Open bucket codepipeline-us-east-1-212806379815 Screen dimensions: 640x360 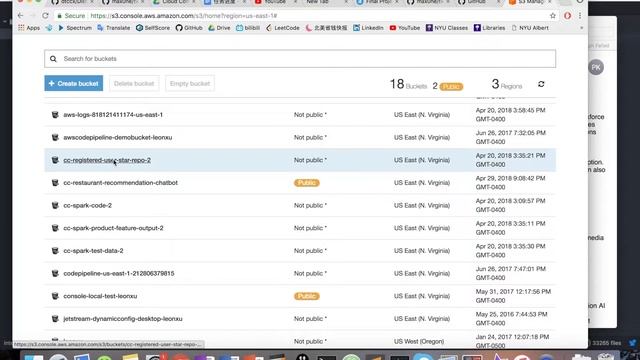[x=119, y=273]
